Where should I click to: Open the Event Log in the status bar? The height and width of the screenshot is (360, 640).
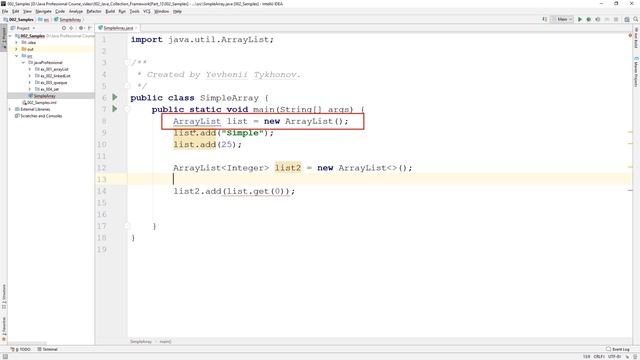[x=618, y=349]
